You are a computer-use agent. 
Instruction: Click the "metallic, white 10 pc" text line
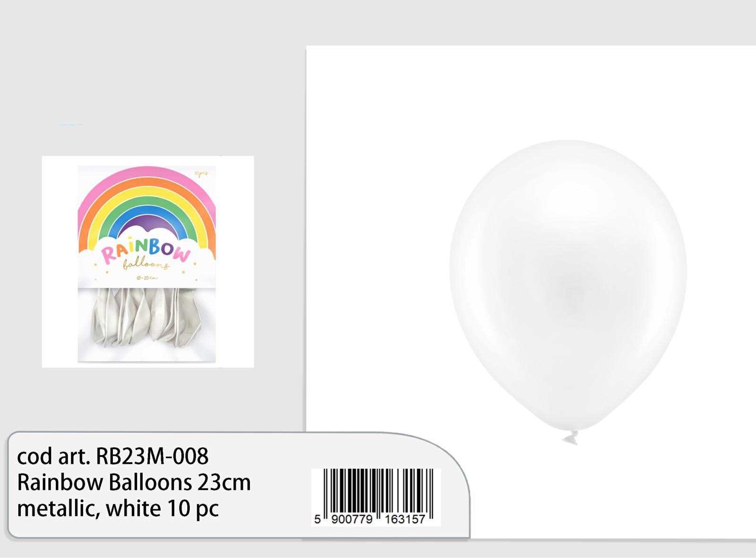click(x=118, y=509)
